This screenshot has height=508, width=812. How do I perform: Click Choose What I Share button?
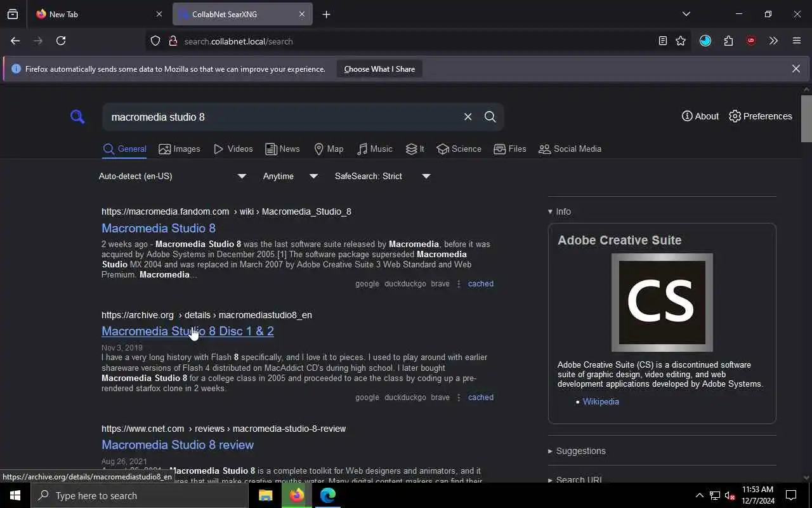coord(379,69)
